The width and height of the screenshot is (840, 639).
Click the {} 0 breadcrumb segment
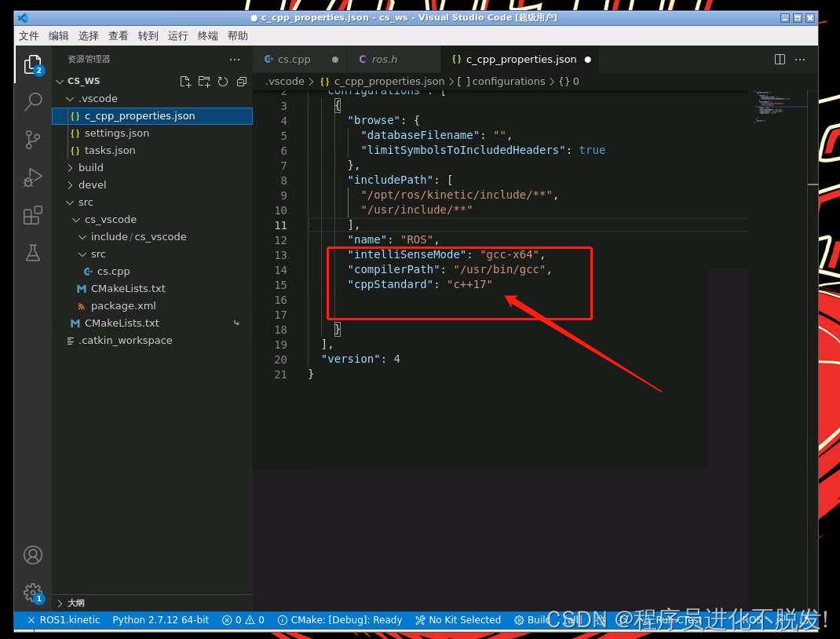pyautogui.click(x=569, y=82)
